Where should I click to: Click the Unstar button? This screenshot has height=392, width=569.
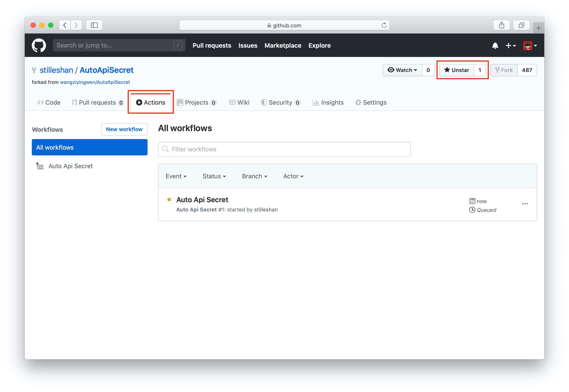457,70
